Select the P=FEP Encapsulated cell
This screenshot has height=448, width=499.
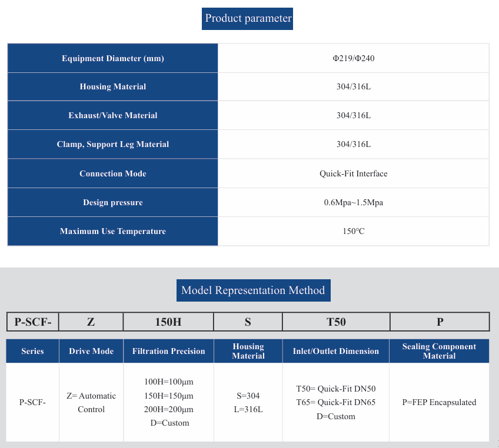coord(439,403)
